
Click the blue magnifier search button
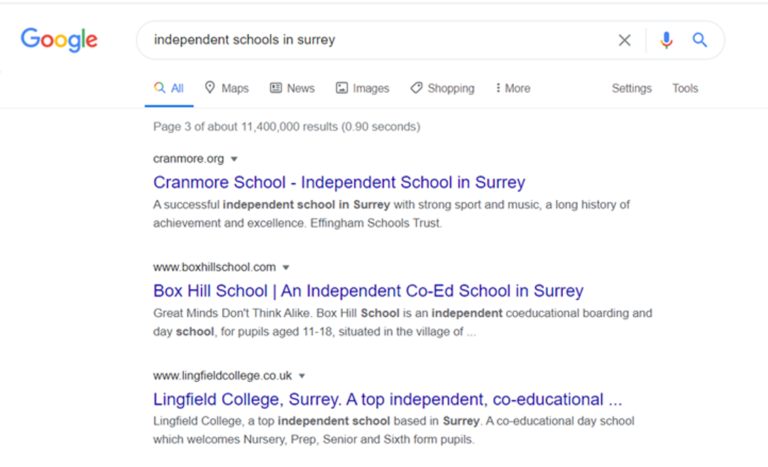pos(699,40)
